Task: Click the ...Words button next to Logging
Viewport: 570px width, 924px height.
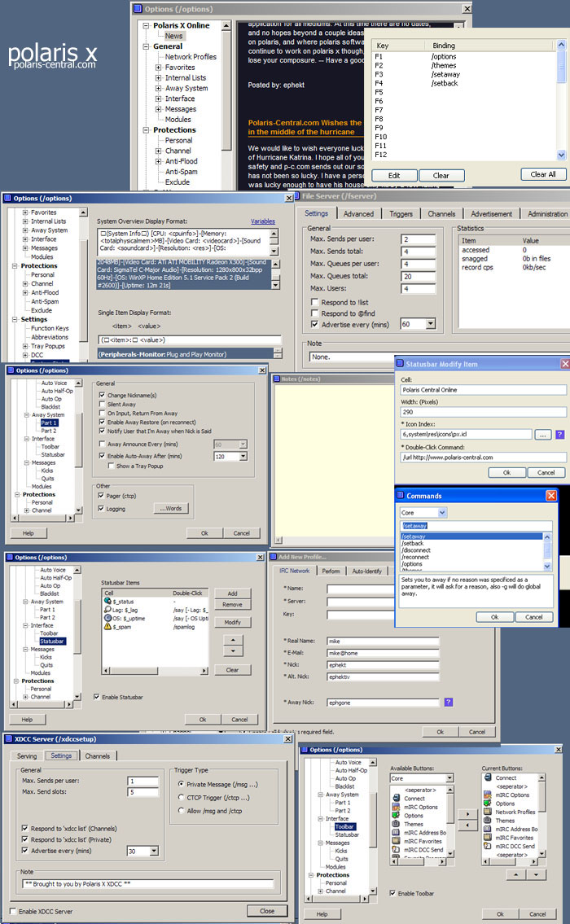Action: point(170,508)
